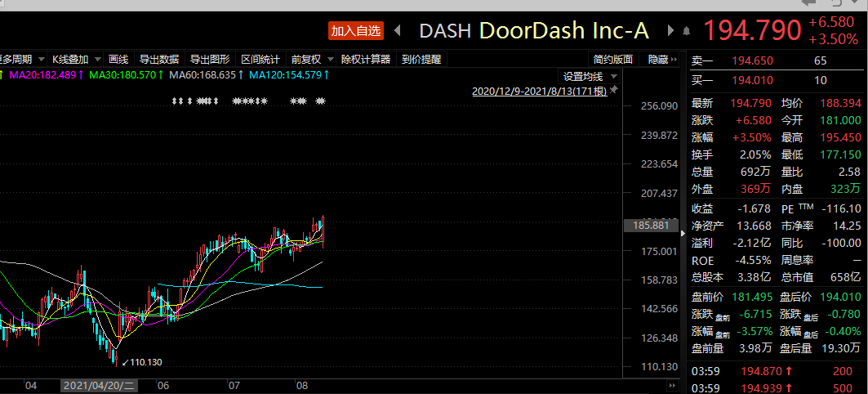
Task: Switch to 简约版面 layout
Action: [612, 60]
